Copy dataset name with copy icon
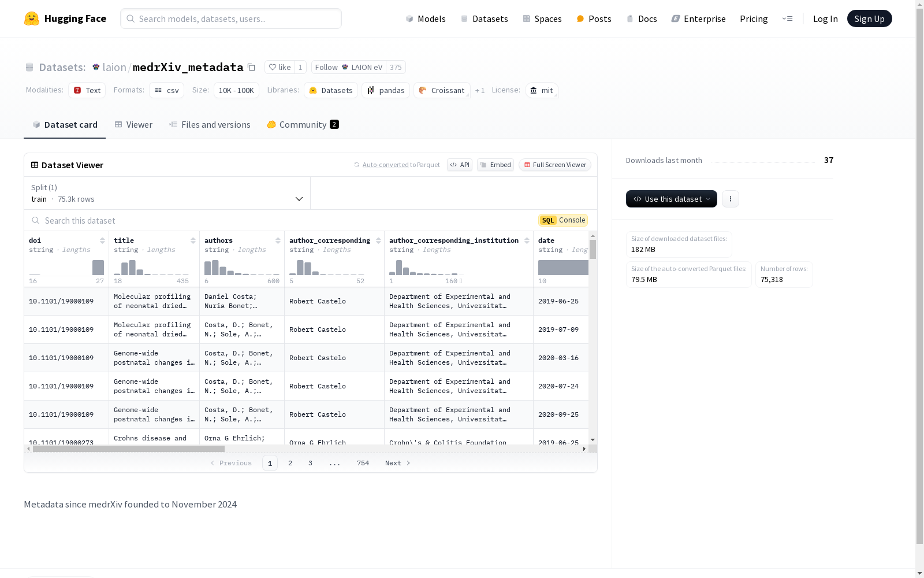The width and height of the screenshot is (924, 578). (x=251, y=67)
